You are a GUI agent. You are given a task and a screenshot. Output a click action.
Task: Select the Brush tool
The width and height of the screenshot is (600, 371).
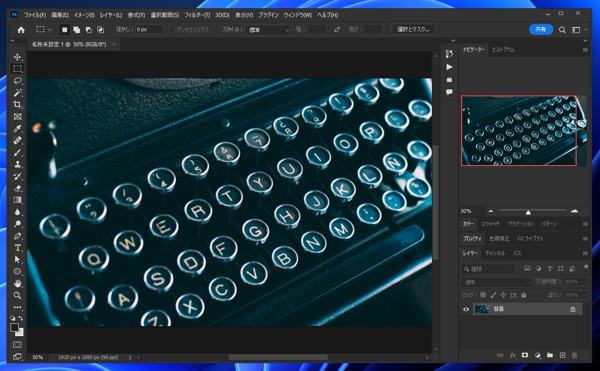tap(18, 152)
